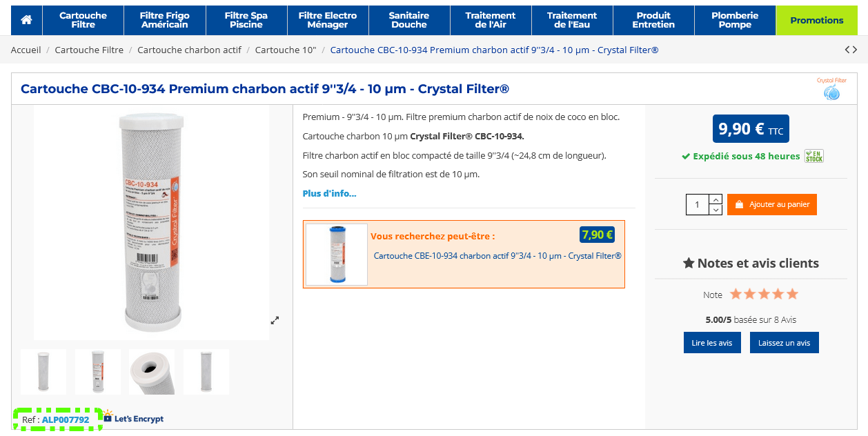Open suggested Cartouche CBE-10-934 product link
Image resolution: width=868 pixels, height=436 pixels.
(x=497, y=256)
